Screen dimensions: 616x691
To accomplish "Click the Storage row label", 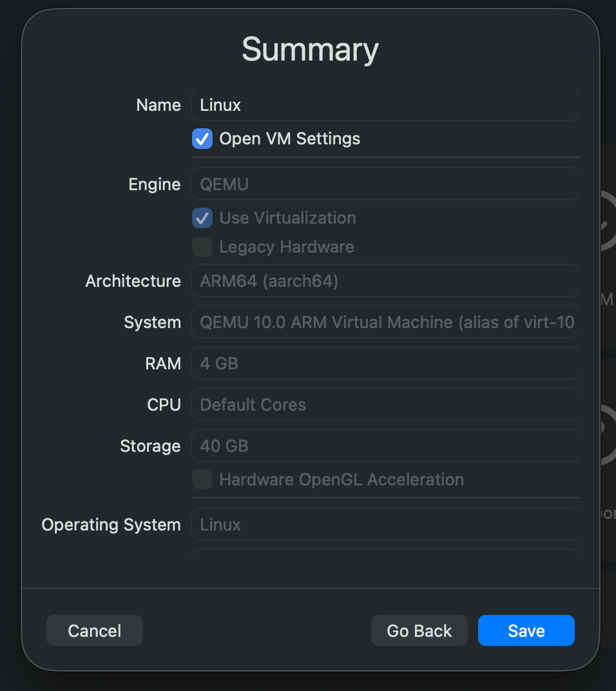I will click(150, 445).
